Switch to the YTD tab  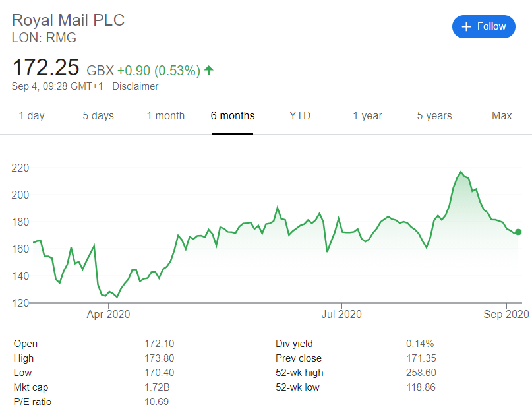300,116
